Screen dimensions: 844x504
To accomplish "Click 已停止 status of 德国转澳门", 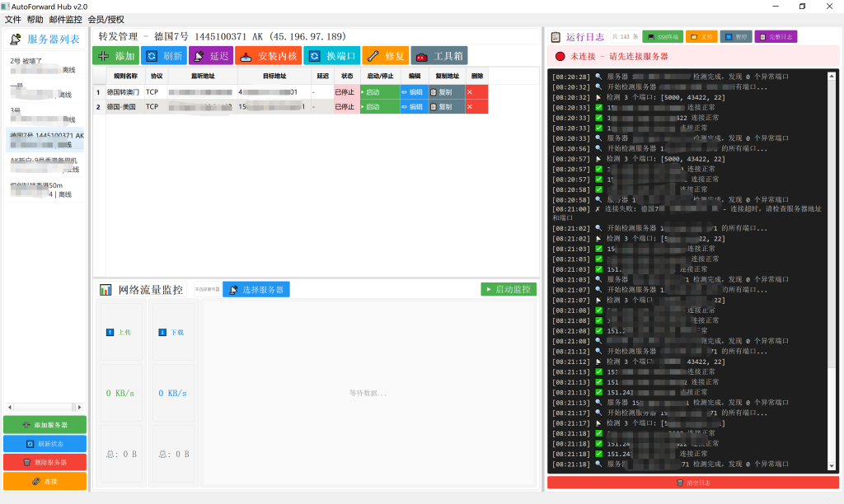I will (347, 92).
